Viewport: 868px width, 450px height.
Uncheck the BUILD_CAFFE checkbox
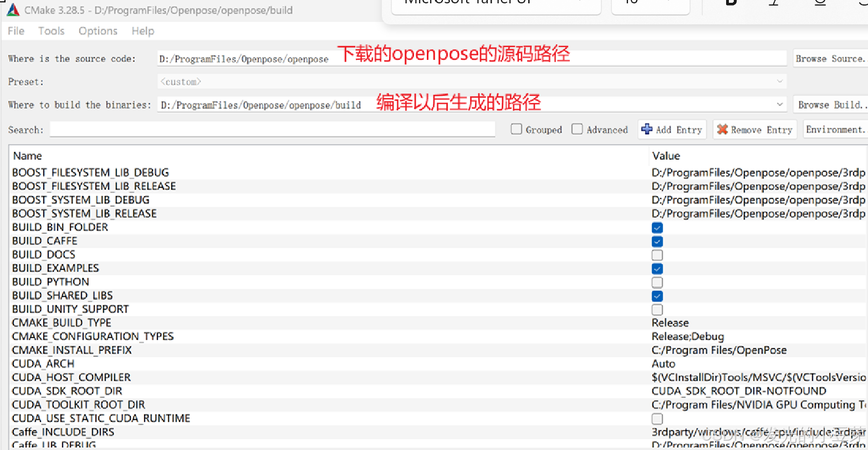tap(657, 242)
